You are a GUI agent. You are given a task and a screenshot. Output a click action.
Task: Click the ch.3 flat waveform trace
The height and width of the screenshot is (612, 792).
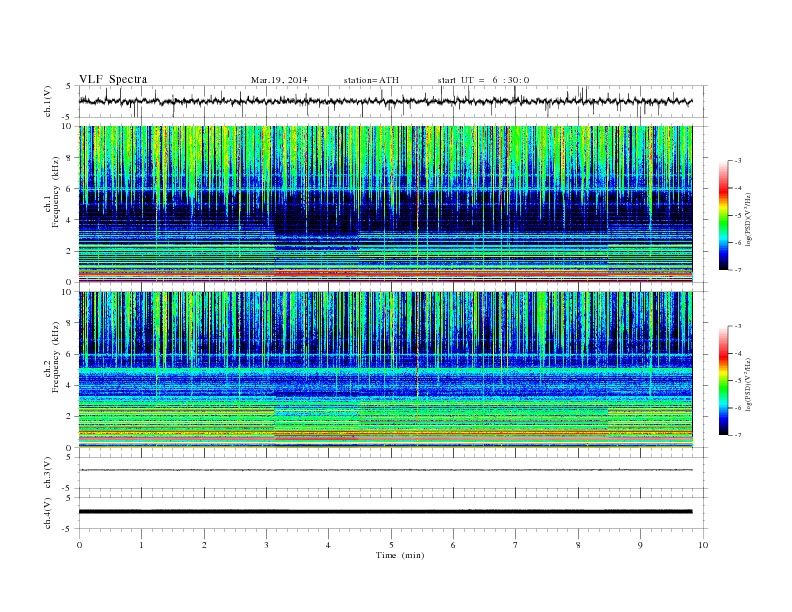(385, 470)
